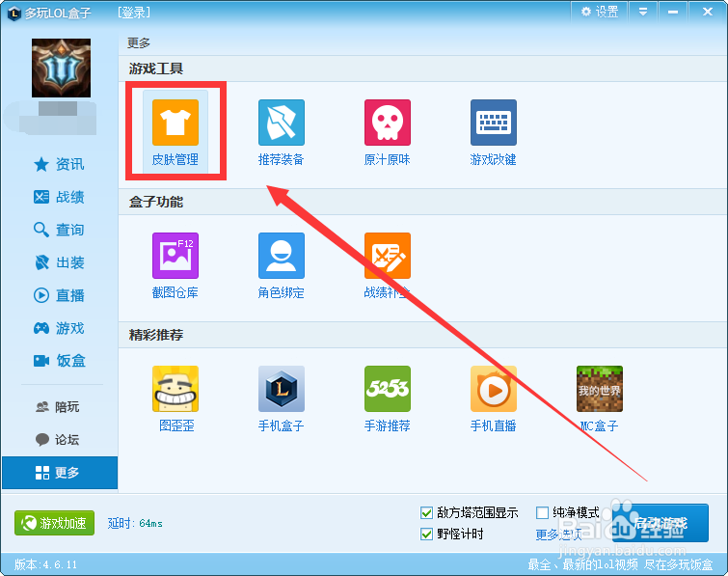Click the 游戏加速 game accelerate button
Image resolution: width=728 pixels, height=576 pixels.
click(x=54, y=523)
